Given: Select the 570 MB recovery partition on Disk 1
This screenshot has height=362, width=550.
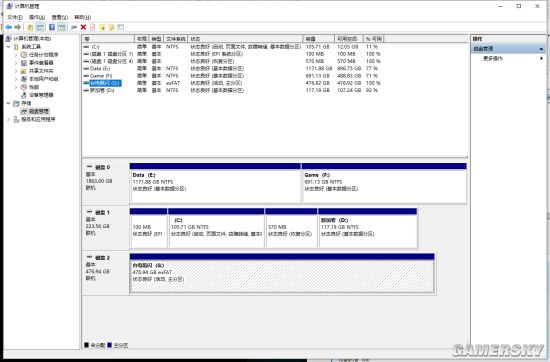Looking at the screenshot, I should [291, 228].
